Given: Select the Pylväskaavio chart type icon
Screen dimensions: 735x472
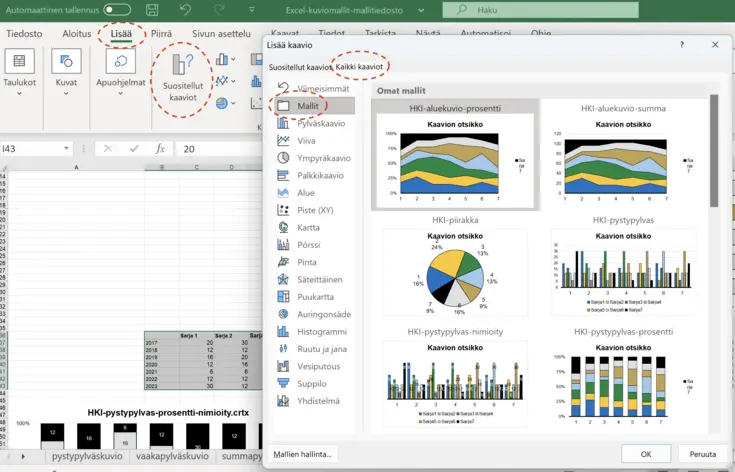Looking at the screenshot, I should tap(283, 123).
